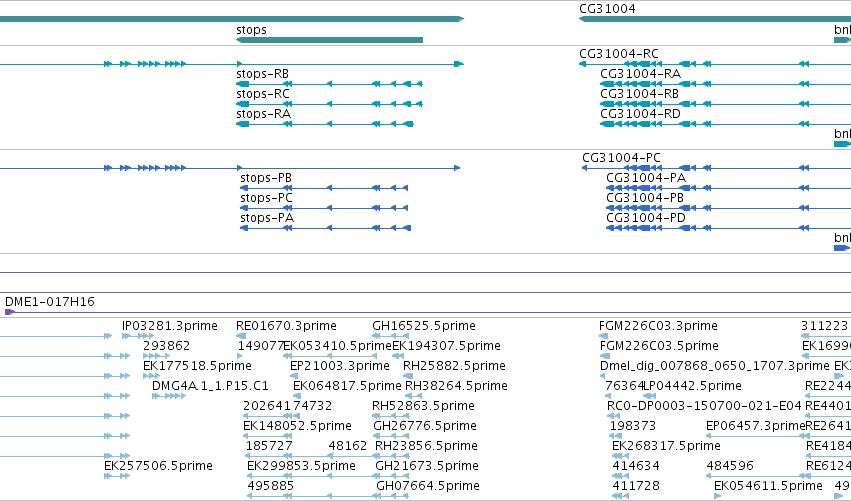Click the 411728 feature label
Screen dimensions: 851x501
point(636,486)
